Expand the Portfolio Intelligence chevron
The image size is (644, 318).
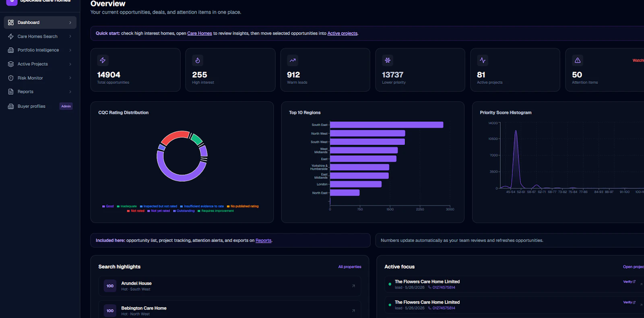click(70, 50)
